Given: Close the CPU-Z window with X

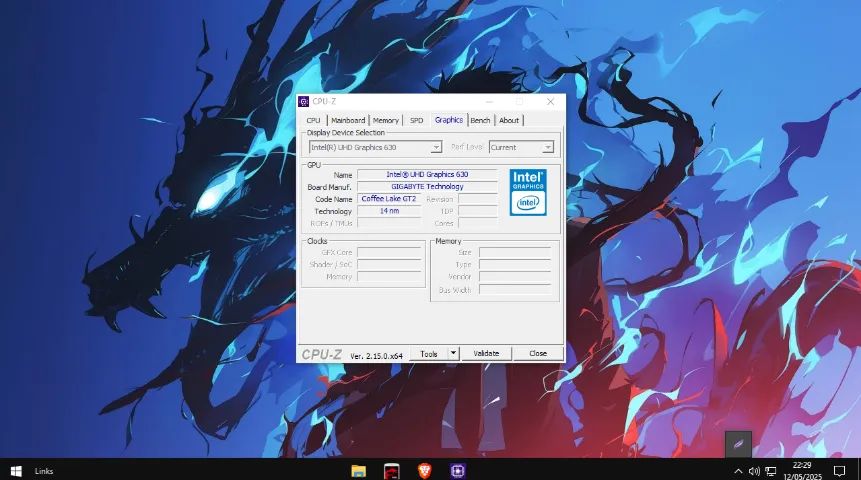Looking at the screenshot, I should pyautogui.click(x=550, y=102).
